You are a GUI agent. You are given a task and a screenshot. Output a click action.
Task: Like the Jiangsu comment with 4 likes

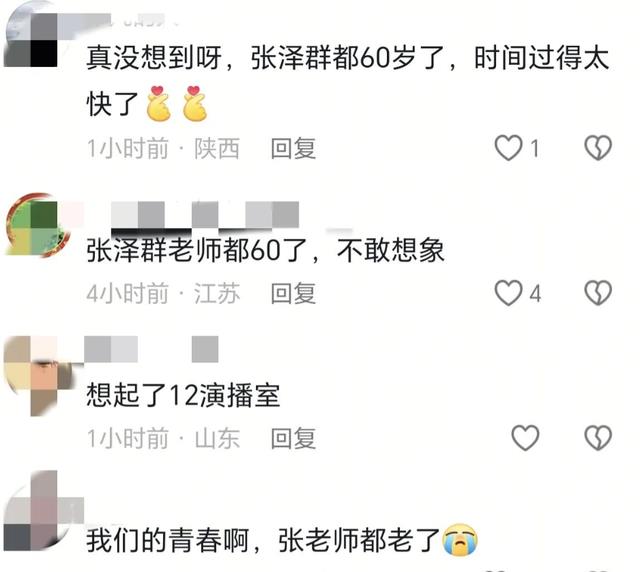coord(508,293)
